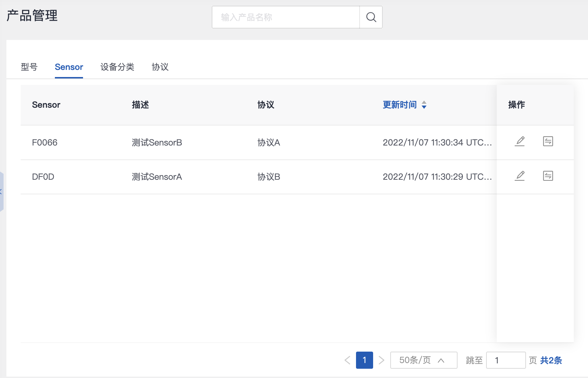The image size is (588, 378).
Task: Edit the F0066 sensor row
Action: click(x=520, y=142)
